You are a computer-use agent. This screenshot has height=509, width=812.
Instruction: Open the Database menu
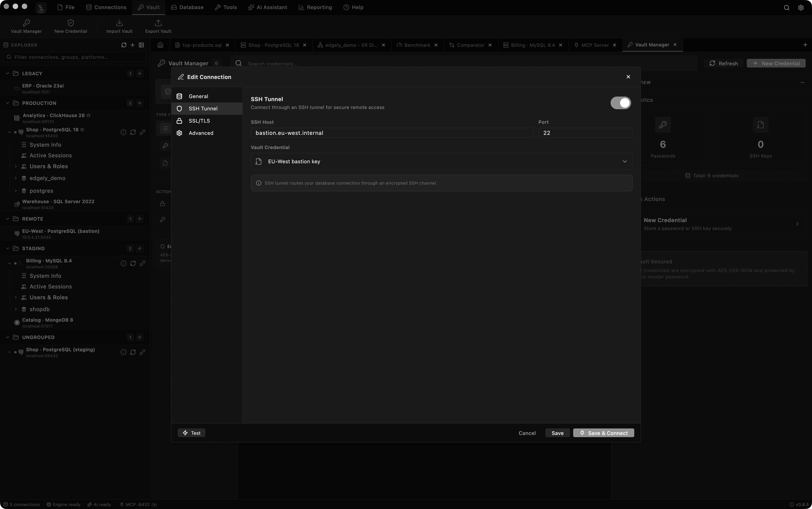(187, 8)
